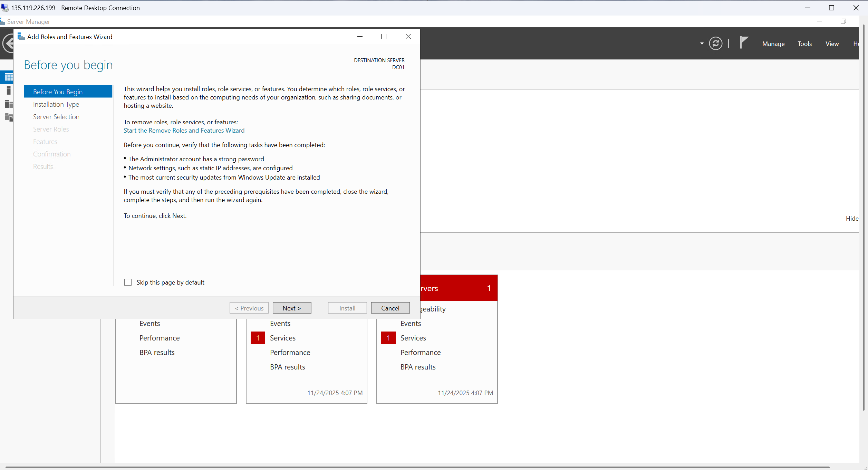Click the Add Roles wizard title bar icon
868x470 pixels.
tap(21, 36)
